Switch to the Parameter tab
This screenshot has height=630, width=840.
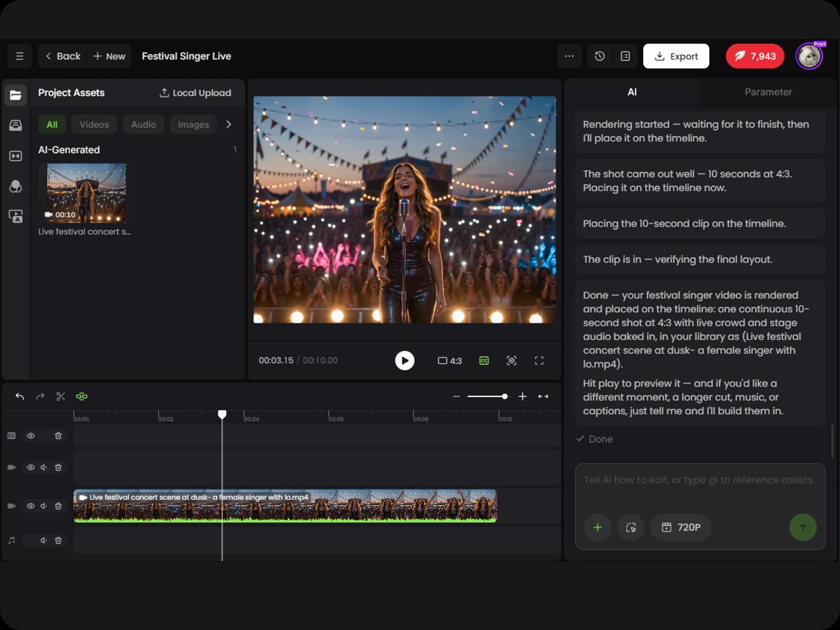768,92
